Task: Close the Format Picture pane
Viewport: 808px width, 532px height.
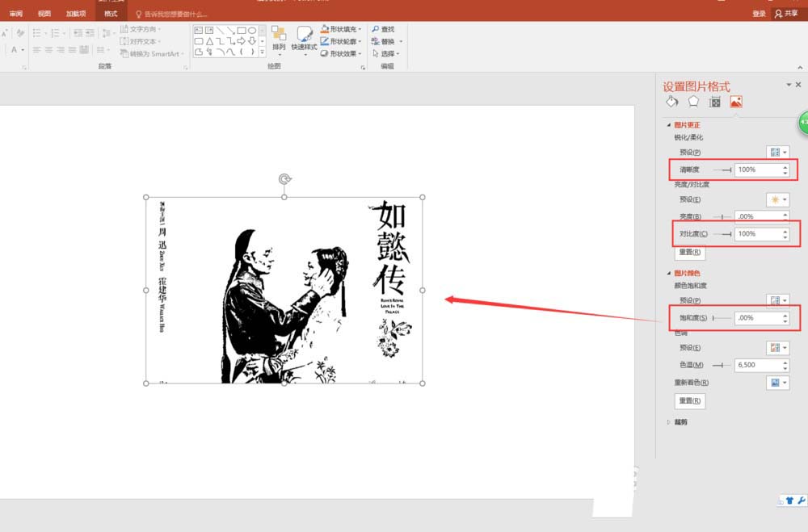Action: click(x=798, y=85)
